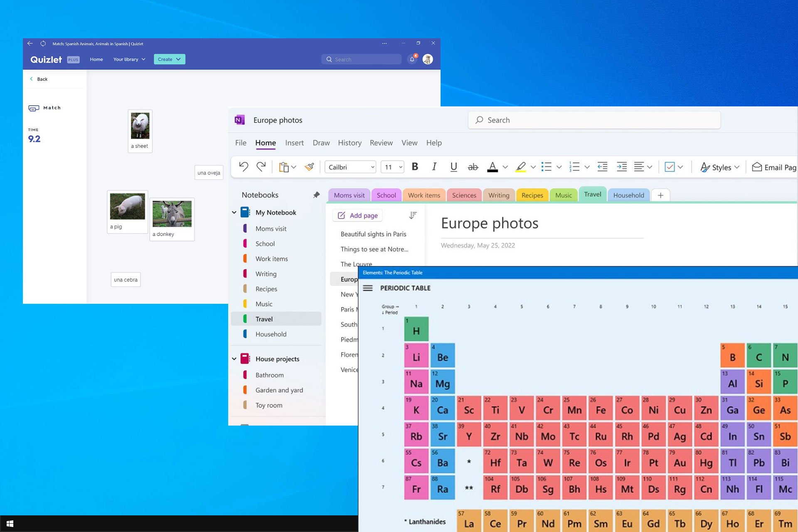This screenshot has width=798, height=532.
Task: Open the Review ribbon tab
Action: (x=381, y=143)
